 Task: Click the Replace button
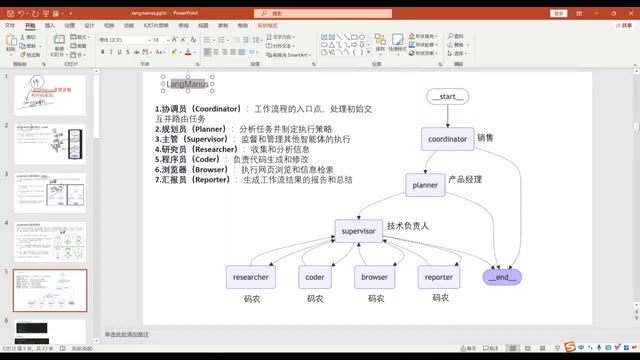458,45
